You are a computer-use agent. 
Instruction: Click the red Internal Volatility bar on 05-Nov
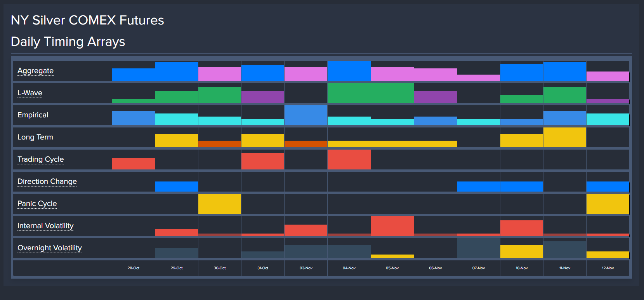click(392, 226)
